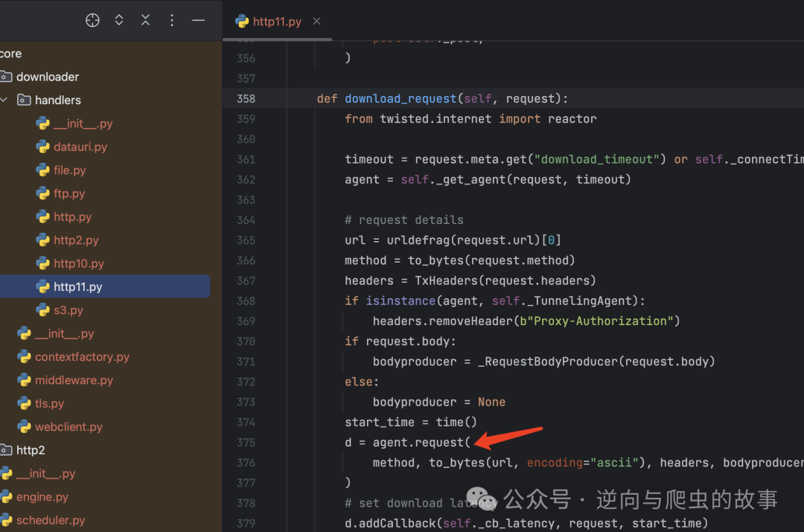Viewport: 804px width, 532px height.
Task: Click the download_request function name in code
Action: [x=401, y=97]
